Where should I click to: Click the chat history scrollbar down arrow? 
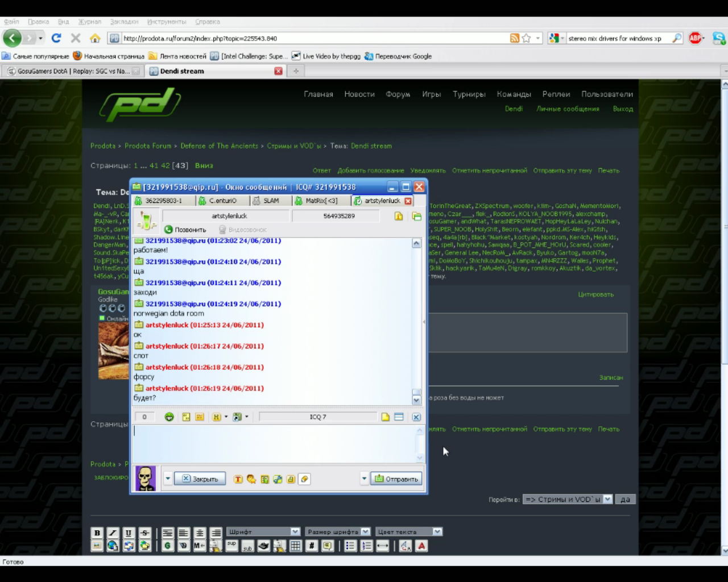416,400
